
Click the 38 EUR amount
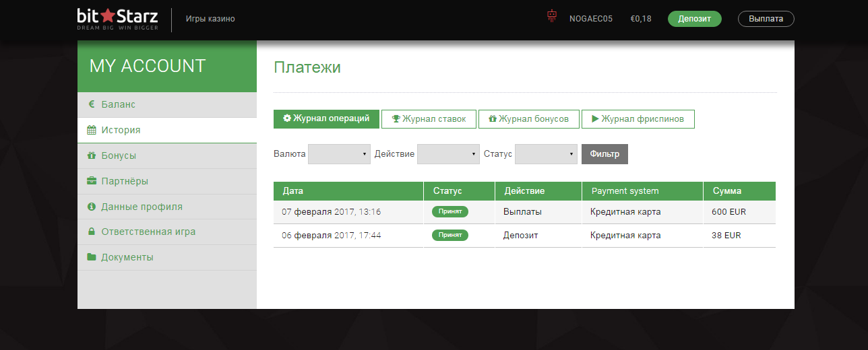point(726,236)
